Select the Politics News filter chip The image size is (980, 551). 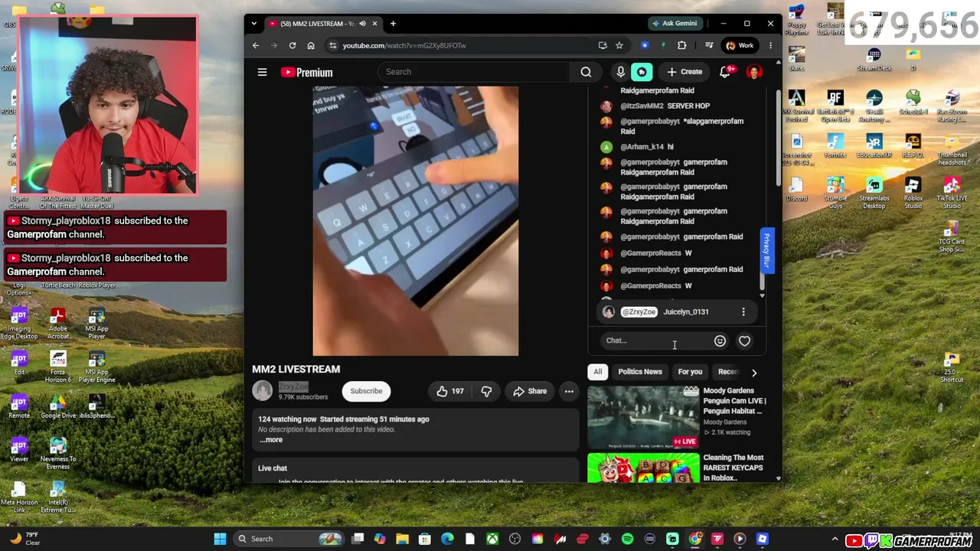[640, 372]
